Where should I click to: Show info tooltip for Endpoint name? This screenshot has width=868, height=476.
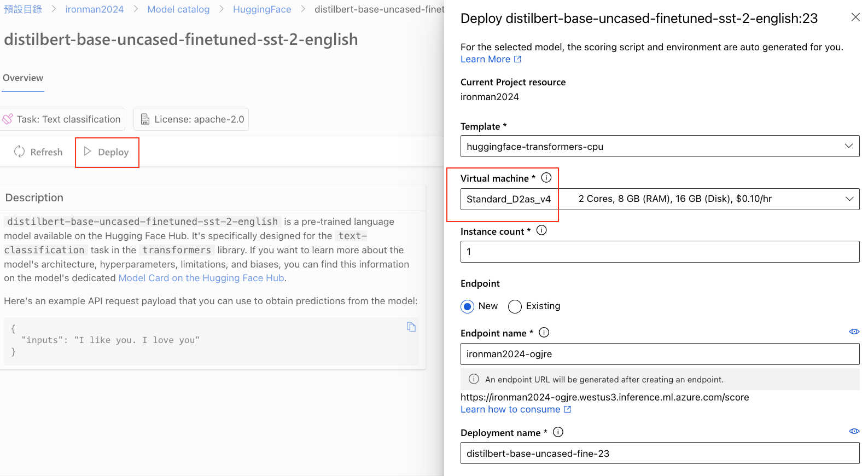click(x=544, y=333)
